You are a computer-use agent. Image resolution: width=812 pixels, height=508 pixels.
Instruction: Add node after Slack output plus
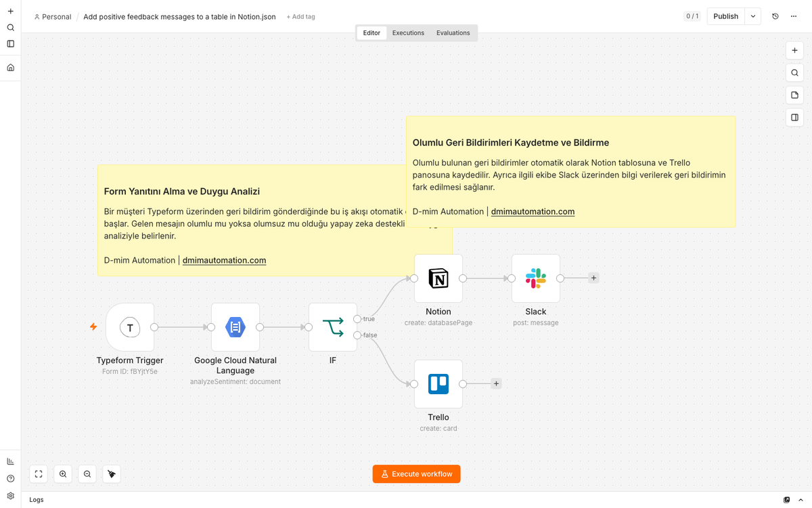(593, 278)
